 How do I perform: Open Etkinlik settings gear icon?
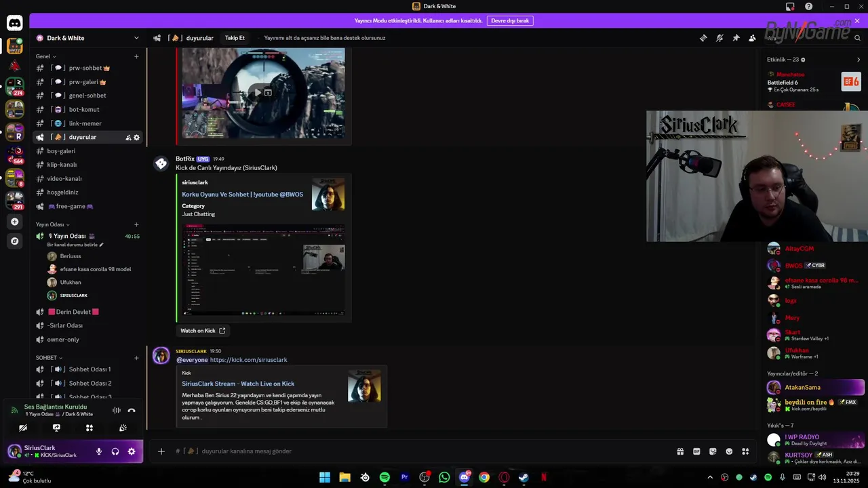coord(804,60)
